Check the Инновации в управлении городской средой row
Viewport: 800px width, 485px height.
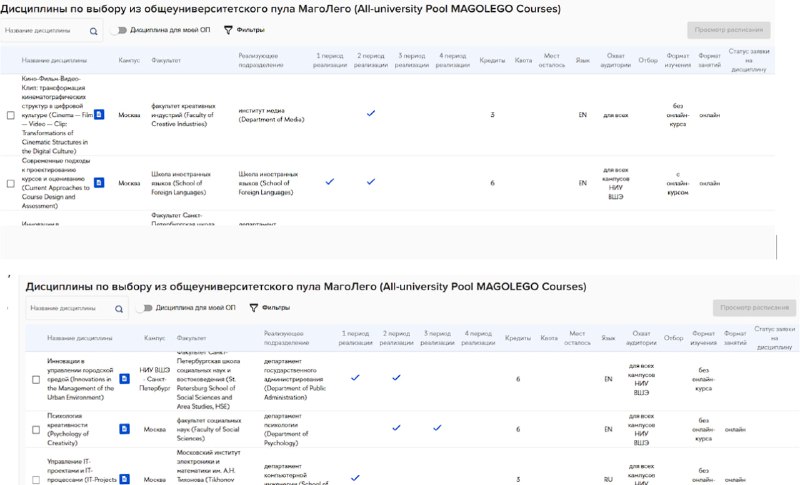click(x=36, y=379)
